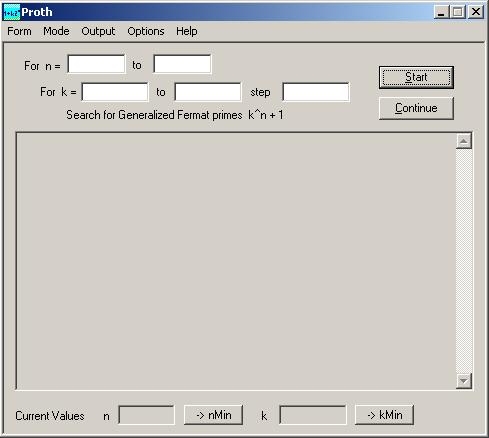Image resolution: width=489 pixels, height=438 pixels.
Task: Focus the n maximum input field
Action: point(182,64)
